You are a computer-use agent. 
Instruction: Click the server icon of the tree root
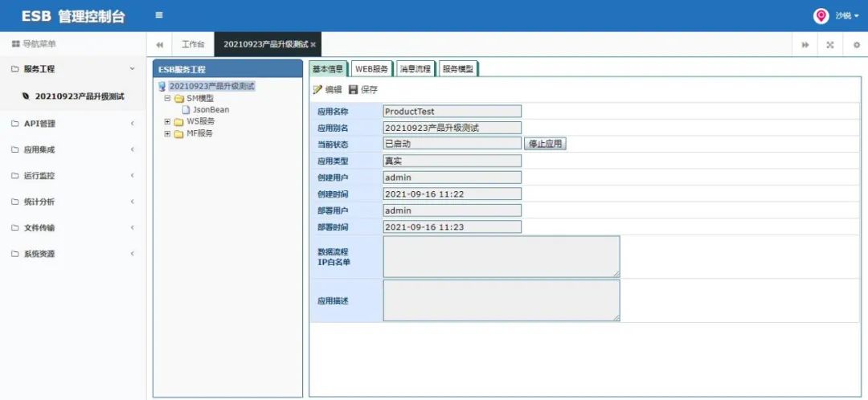(162, 86)
